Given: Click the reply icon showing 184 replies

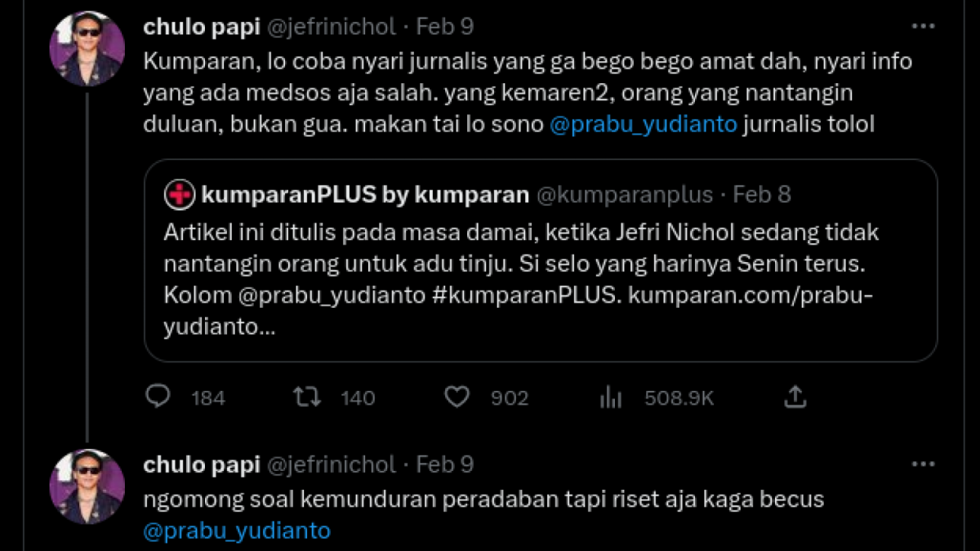Looking at the screenshot, I should pyautogui.click(x=160, y=398).
